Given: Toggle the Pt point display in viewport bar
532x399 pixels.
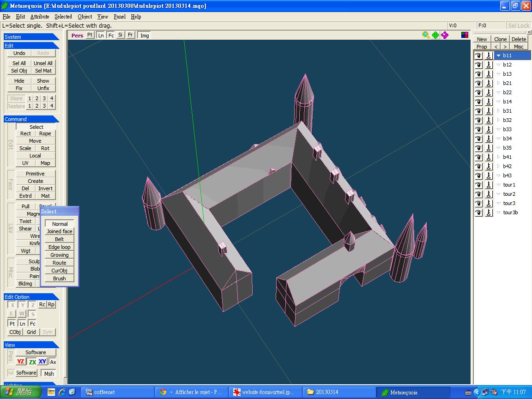Looking at the screenshot, I should (90, 35).
